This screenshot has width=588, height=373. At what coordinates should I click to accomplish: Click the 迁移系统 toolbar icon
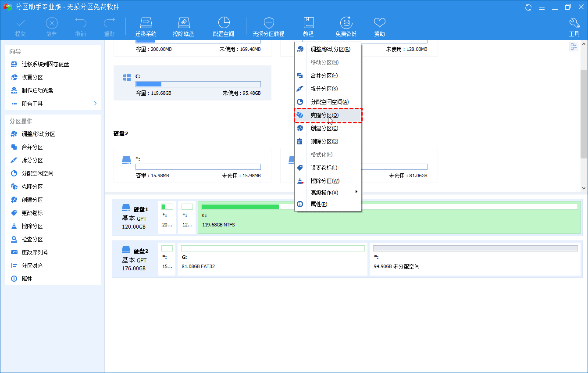click(146, 24)
